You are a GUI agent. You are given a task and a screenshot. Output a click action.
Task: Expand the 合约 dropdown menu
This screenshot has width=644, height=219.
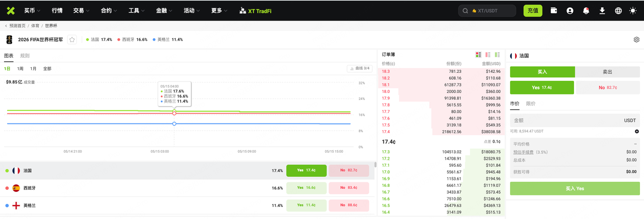coord(109,11)
